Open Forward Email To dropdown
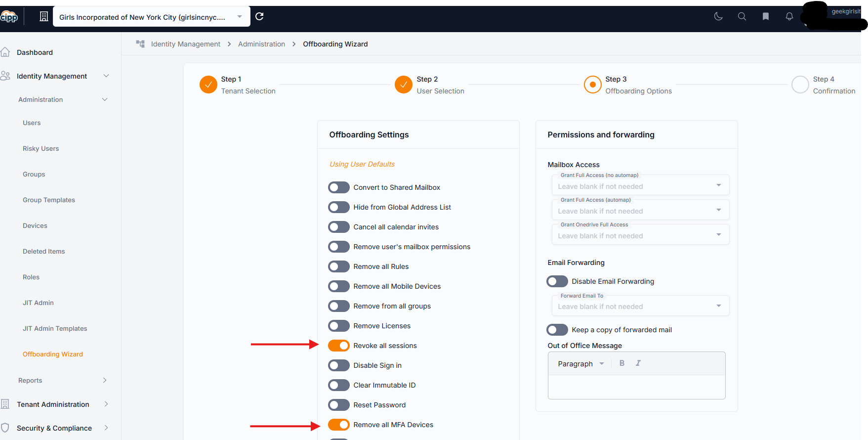 click(x=640, y=306)
